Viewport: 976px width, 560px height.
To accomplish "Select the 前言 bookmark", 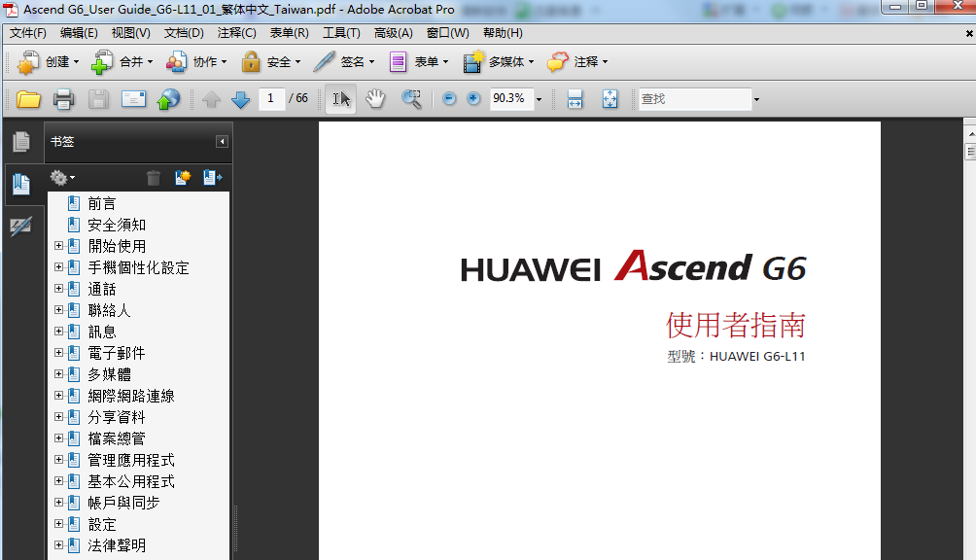I will [x=101, y=203].
